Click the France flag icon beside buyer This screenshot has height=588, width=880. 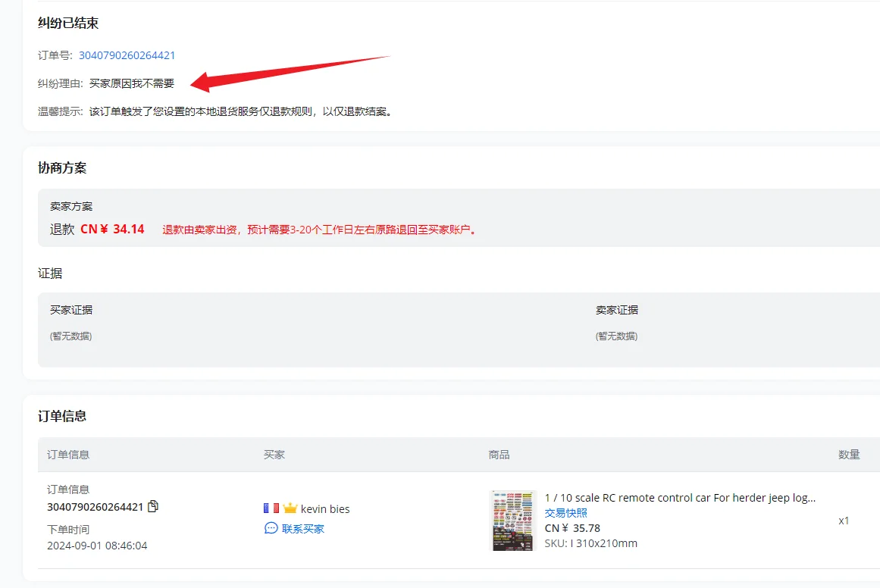coord(271,508)
